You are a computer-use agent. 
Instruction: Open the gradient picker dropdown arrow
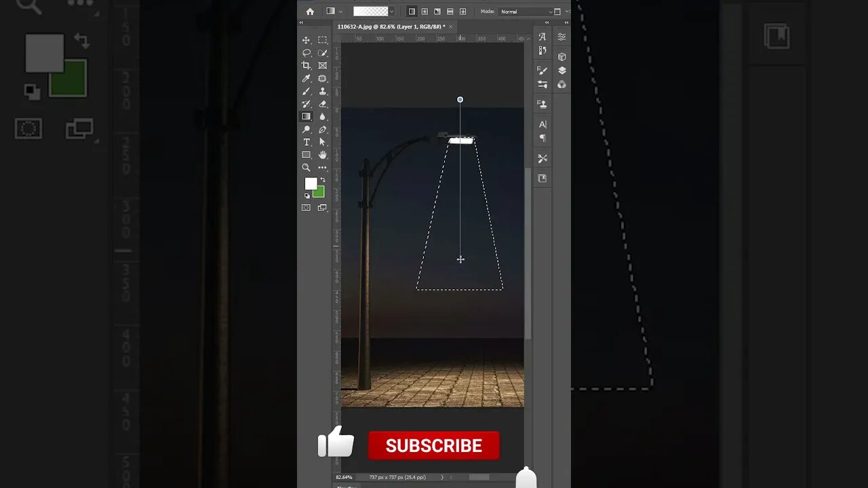click(x=391, y=12)
